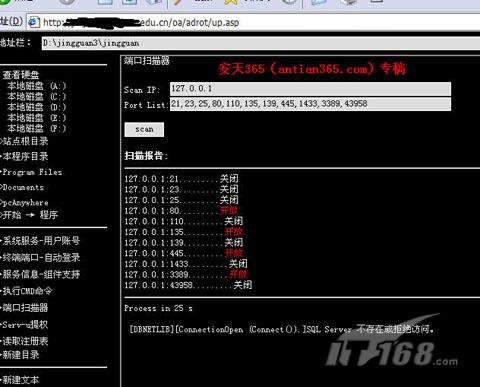Open local disk (C:) link
The height and width of the screenshot is (387, 480).
tap(37, 97)
